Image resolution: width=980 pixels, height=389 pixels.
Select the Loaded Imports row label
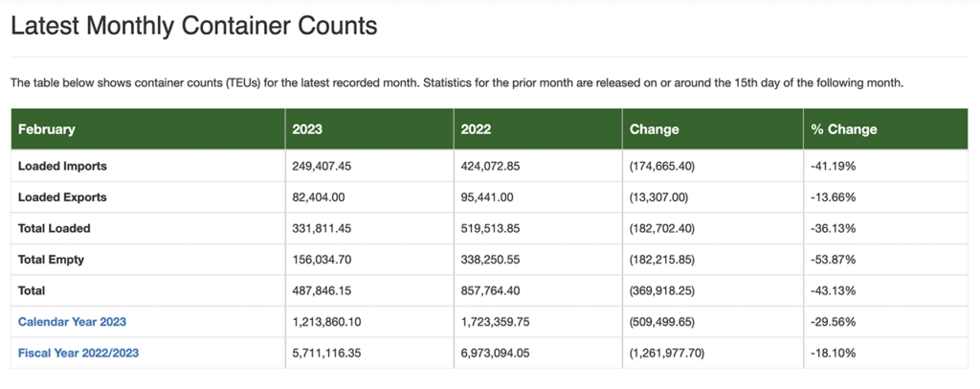click(62, 166)
